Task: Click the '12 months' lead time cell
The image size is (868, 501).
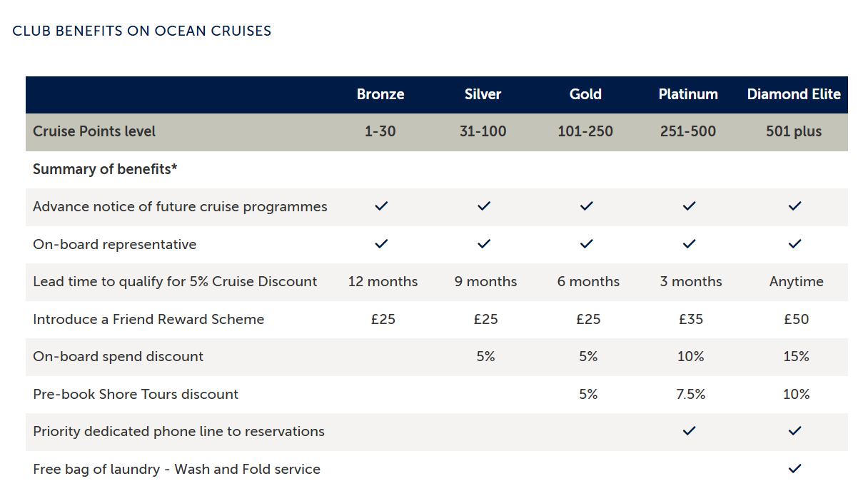Action: click(x=383, y=281)
